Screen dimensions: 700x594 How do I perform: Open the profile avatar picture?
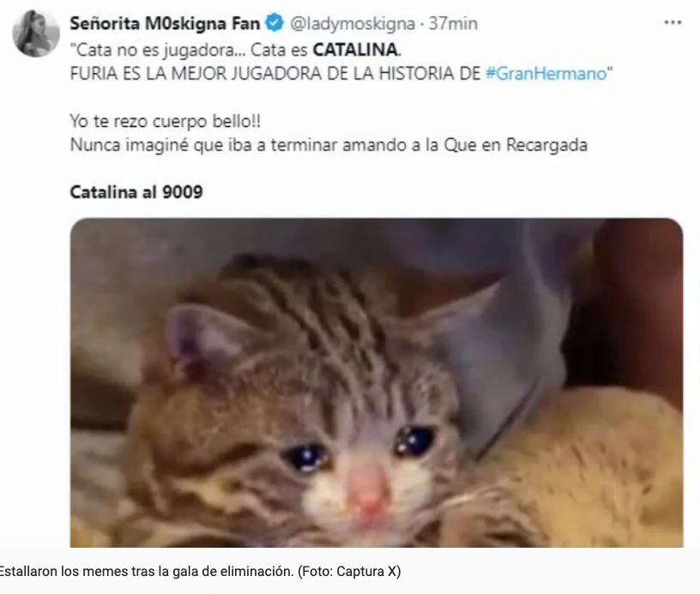(x=36, y=33)
